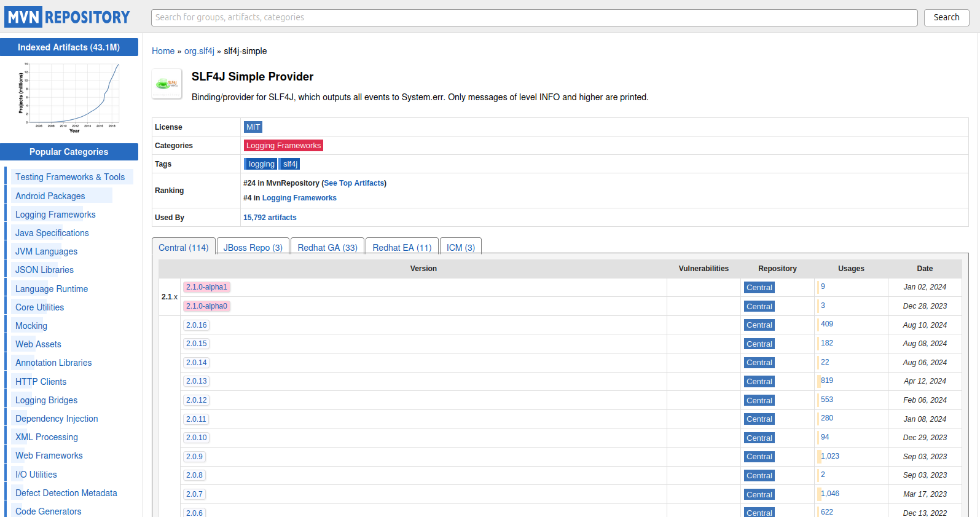
Task: Open version 2.0.16
Action: [x=197, y=325]
